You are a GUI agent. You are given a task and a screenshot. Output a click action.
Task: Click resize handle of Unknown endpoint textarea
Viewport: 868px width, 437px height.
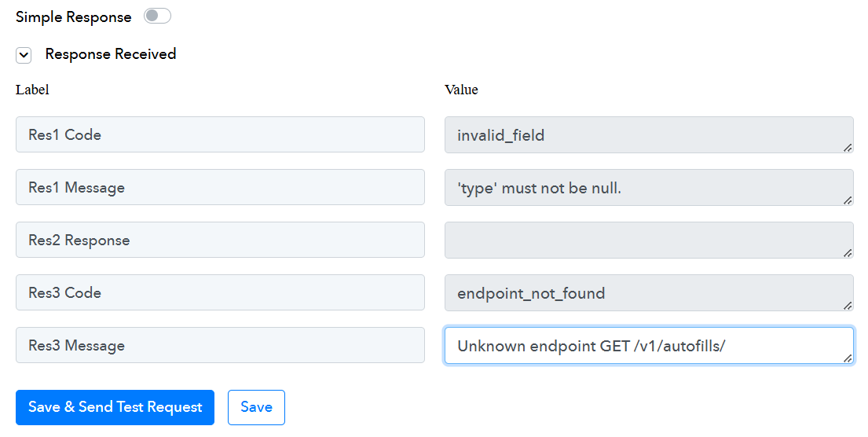click(x=848, y=358)
